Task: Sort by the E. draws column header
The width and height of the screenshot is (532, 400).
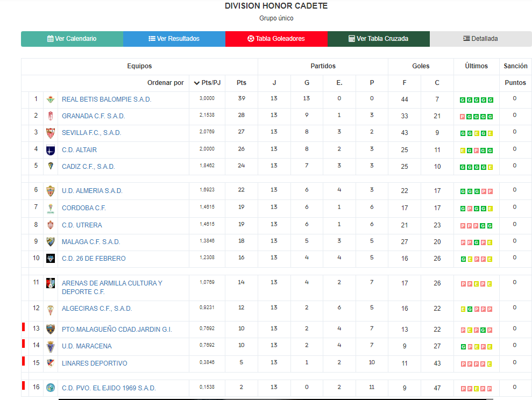Action: 339,83
